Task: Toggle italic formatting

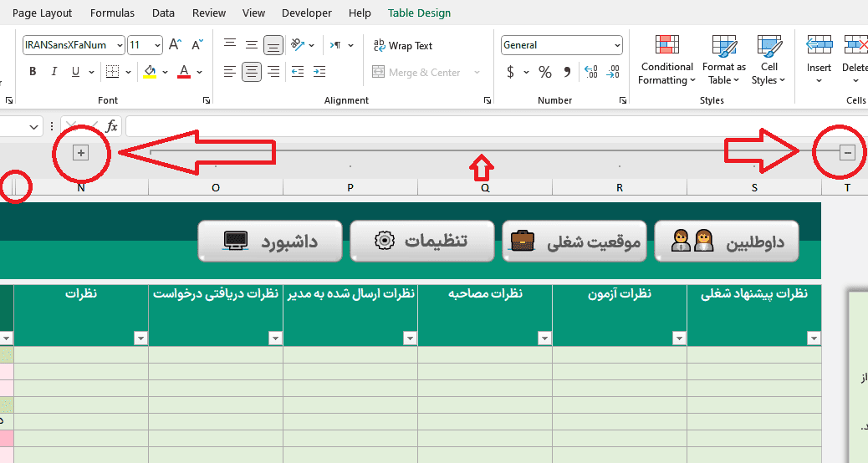Action: (54, 71)
